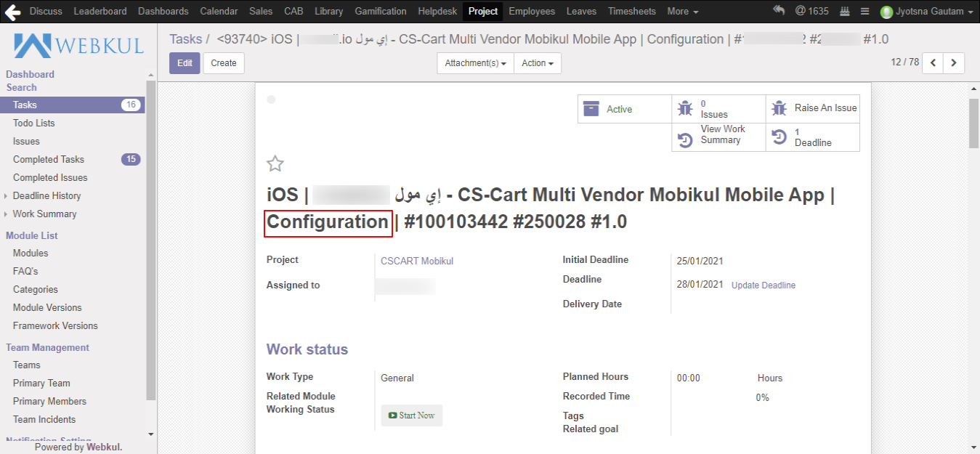Click the Create button

(224, 63)
